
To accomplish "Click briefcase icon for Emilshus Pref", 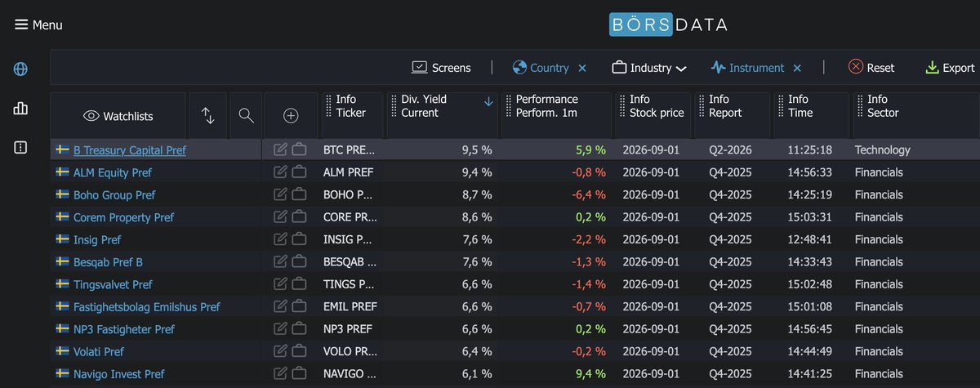I will (299, 306).
